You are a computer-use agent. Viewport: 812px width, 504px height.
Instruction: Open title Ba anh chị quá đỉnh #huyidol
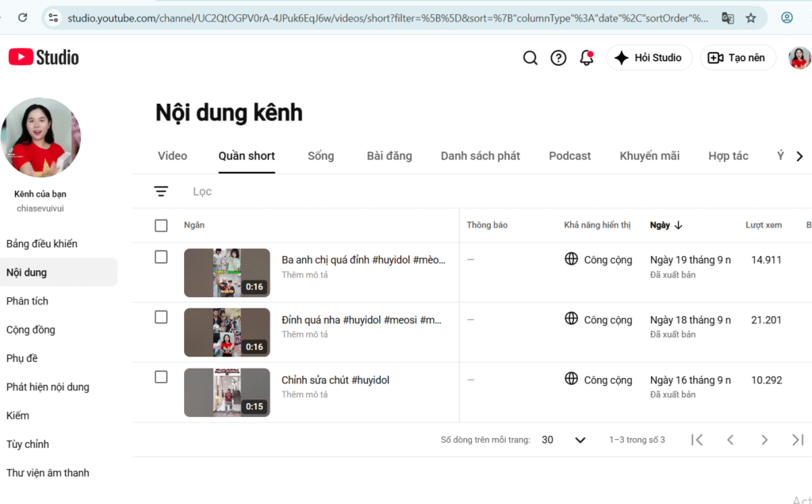click(x=363, y=260)
